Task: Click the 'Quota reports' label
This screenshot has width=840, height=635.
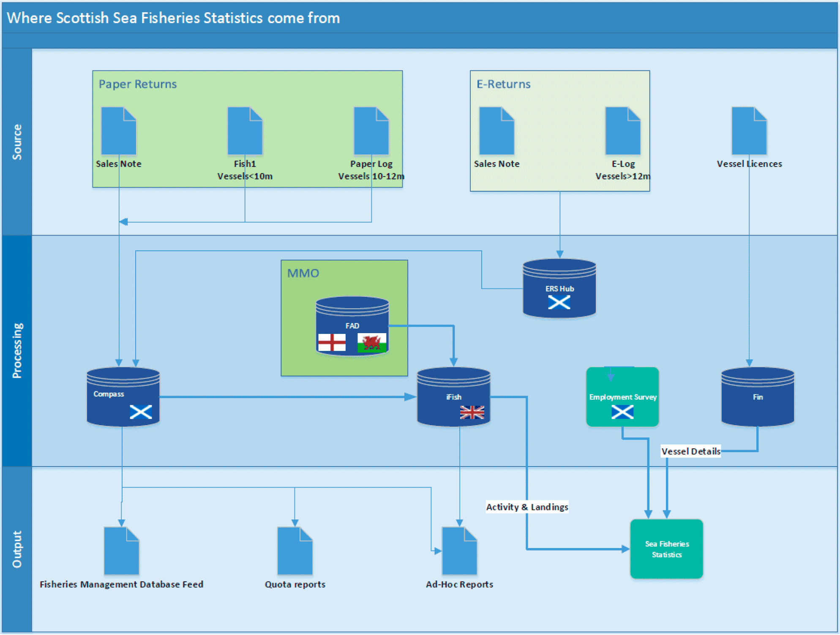Action: (295, 584)
